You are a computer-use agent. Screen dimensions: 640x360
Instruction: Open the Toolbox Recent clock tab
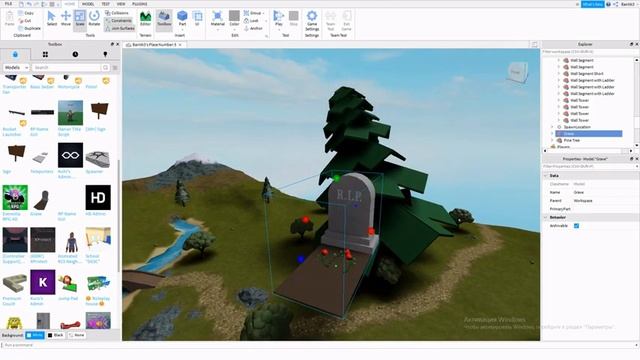75,54
